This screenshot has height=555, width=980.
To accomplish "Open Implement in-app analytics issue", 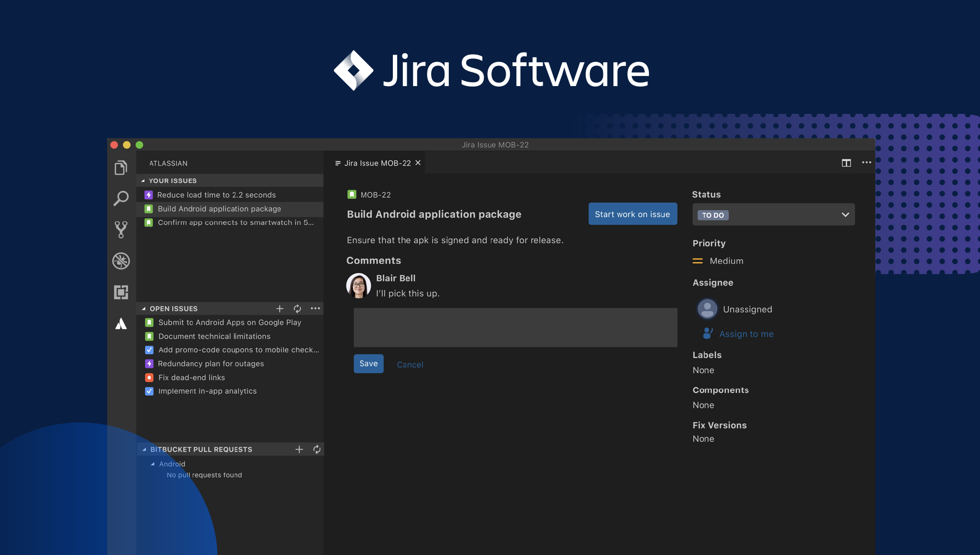I will (x=230, y=391).
